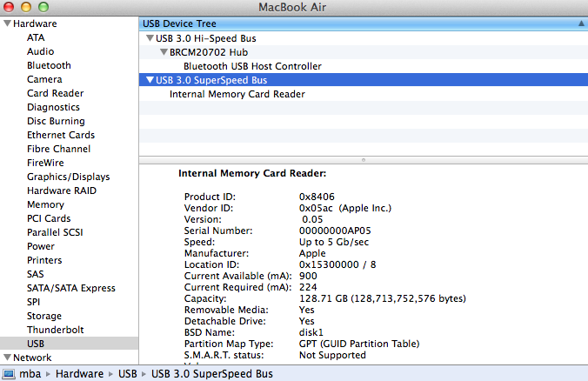
Task: Collapse USB 3.0 Hi-Speed Bus tree
Action: pyautogui.click(x=150, y=38)
